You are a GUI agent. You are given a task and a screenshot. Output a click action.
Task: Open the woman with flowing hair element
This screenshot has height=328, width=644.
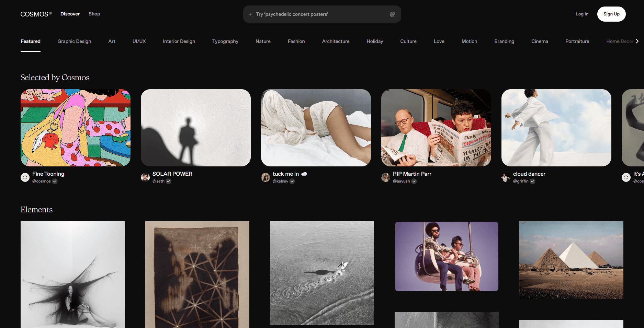pyautogui.click(x=72, y=274)
